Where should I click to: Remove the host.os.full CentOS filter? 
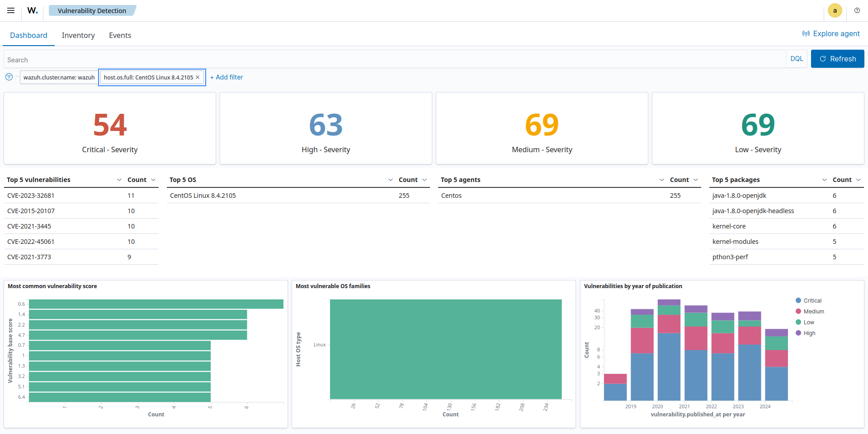[198, 77]
